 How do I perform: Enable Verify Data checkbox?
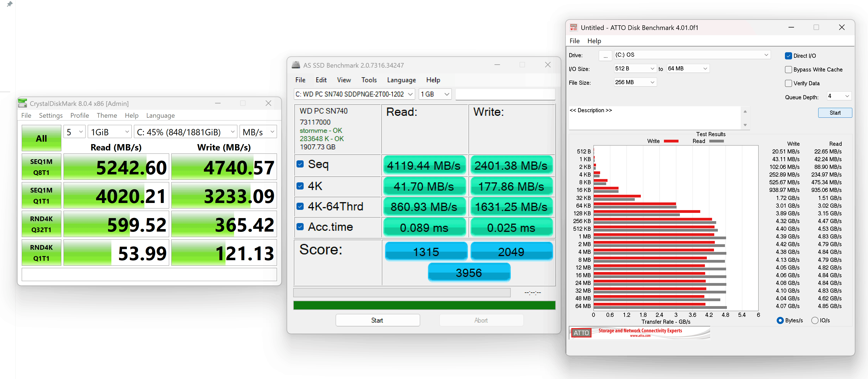[788, 83]
